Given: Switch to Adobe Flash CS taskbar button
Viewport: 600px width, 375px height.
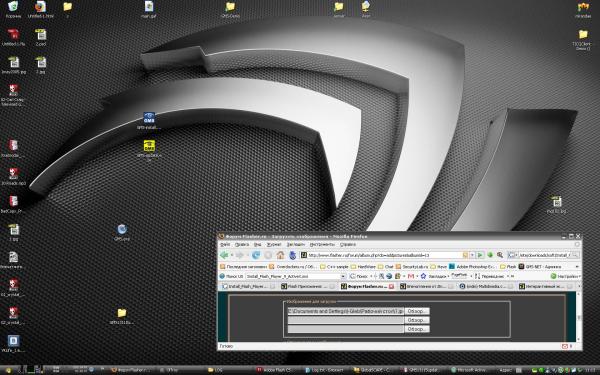Looking at the screenshot, I should [x=277, y=370].
